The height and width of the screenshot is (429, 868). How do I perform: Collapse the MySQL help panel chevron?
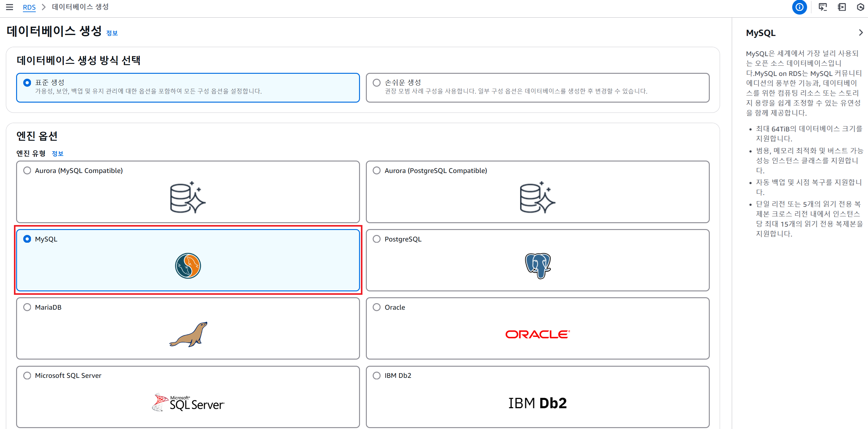[x=861, y=33]
